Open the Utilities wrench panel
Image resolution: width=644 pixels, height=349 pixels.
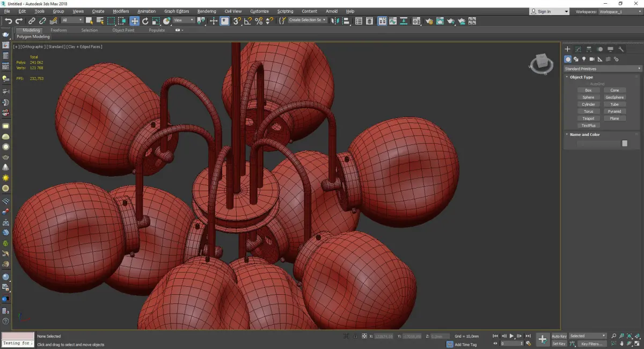coord(621,49)
